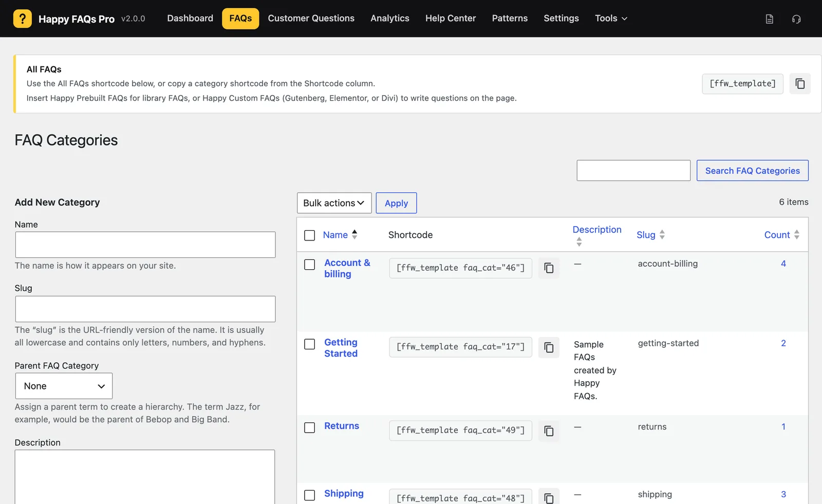Sort by Name using sort arrows

[354, 235]
